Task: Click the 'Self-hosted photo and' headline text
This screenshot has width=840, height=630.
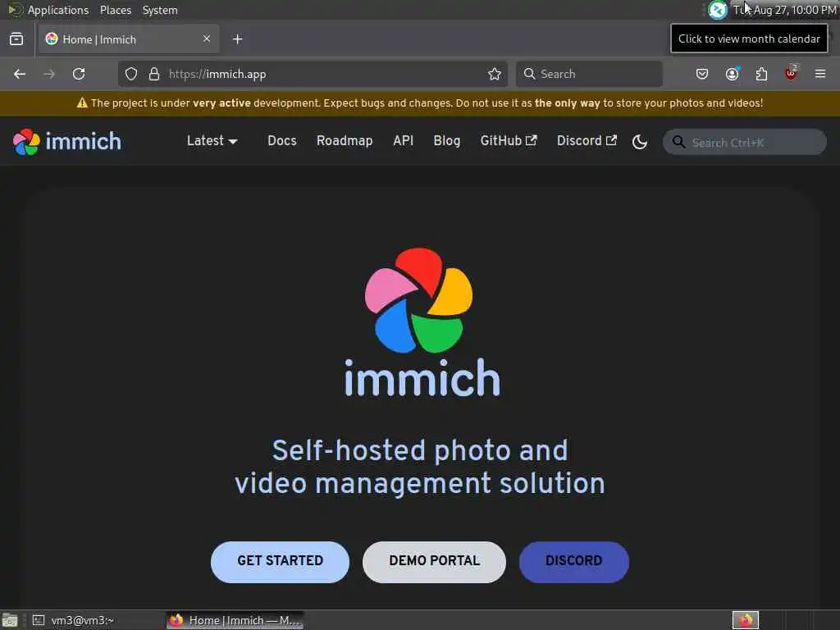Action: 420,450
